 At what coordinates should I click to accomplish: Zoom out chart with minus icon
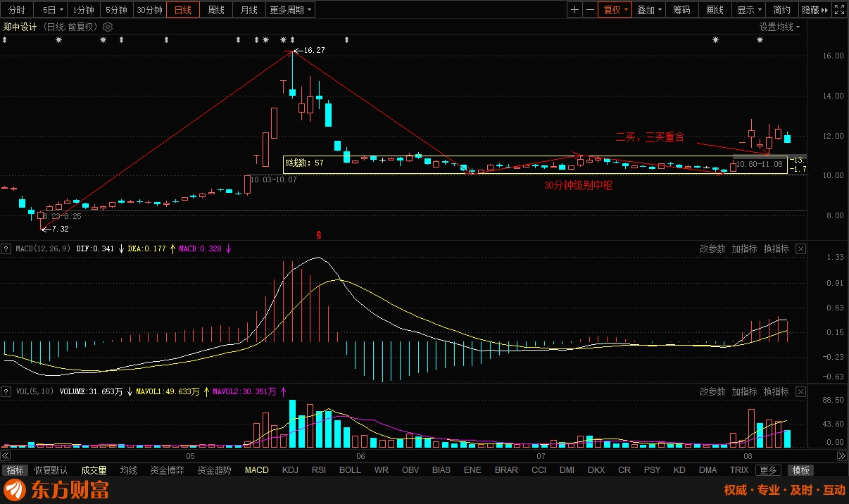coord(590,10)
